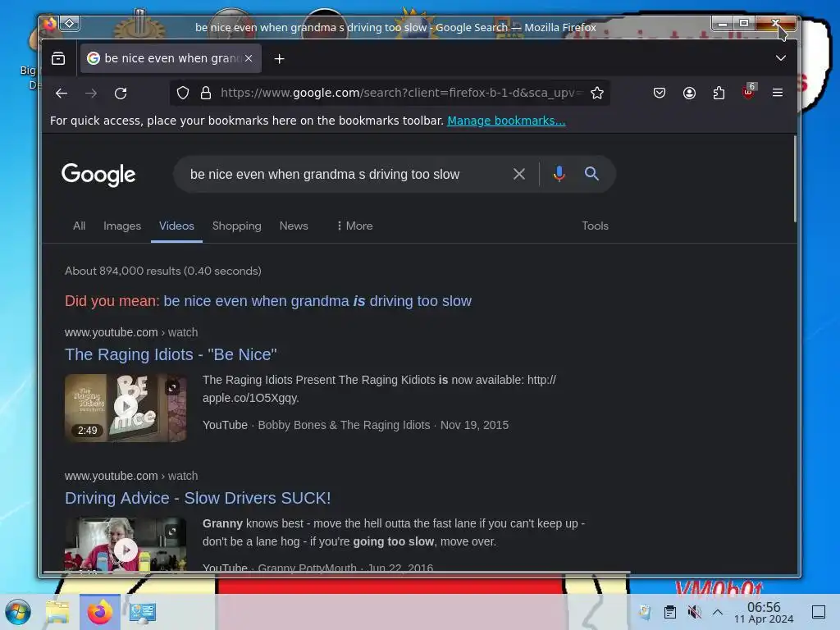
Task: Open The Raging Idiots 'Be Nice' result
Action: [x=171, y=354]
